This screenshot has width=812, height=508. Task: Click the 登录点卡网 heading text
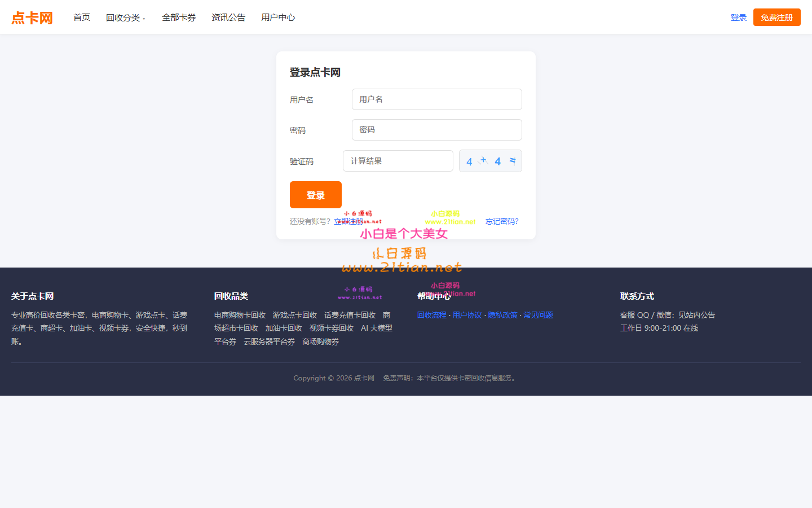pos(315,72)
